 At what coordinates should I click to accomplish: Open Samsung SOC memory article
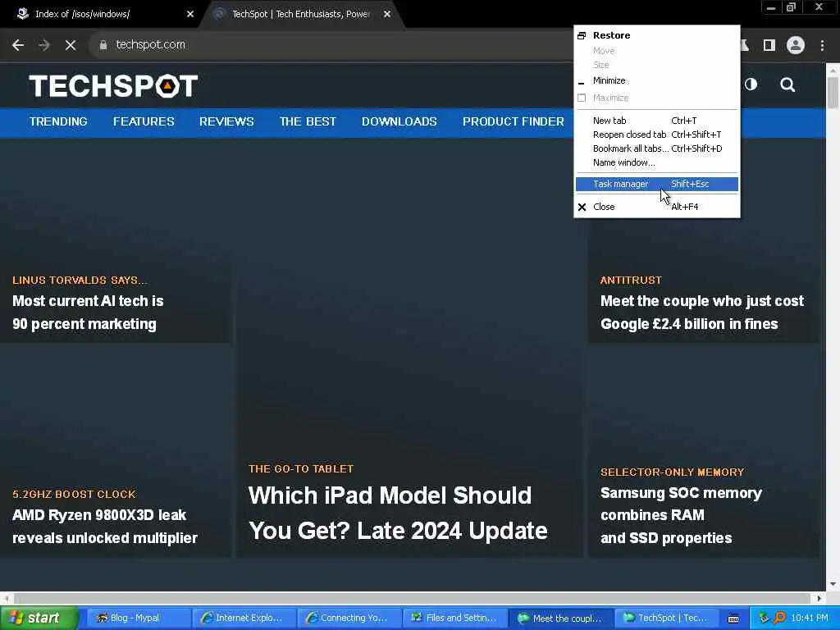(x=681, y=515)
